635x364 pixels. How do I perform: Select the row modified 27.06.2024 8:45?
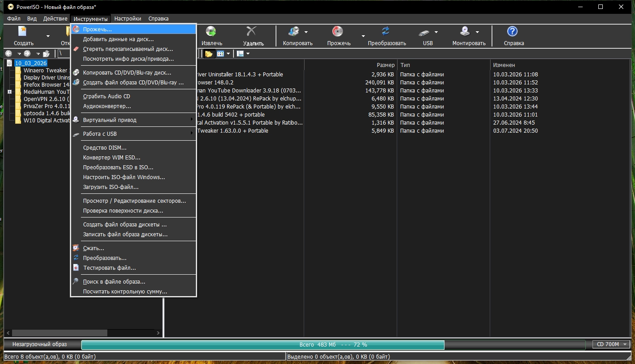[x=398, y=123]
